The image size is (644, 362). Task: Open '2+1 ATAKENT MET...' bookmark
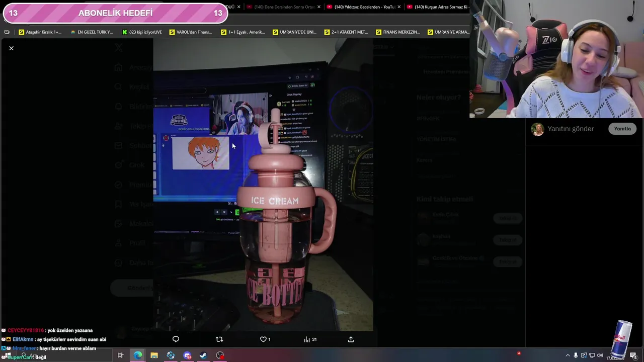click(346, 32)
